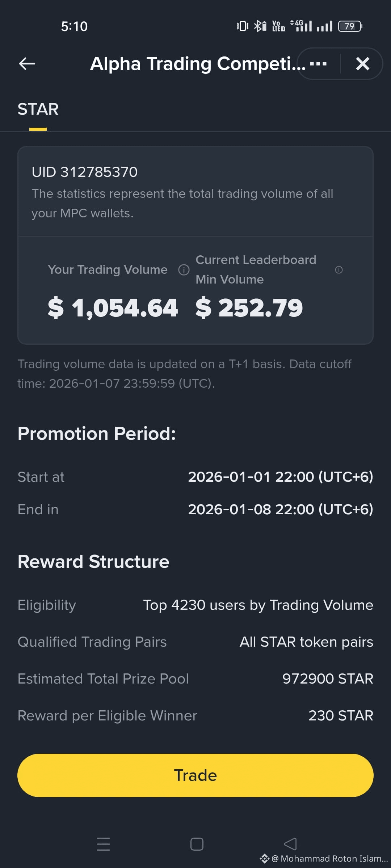The height and width of the screenshot is (868, 391).
Task: Tap the Promotion Period heading
Action: pyautogui.click(x=97, y=434)
